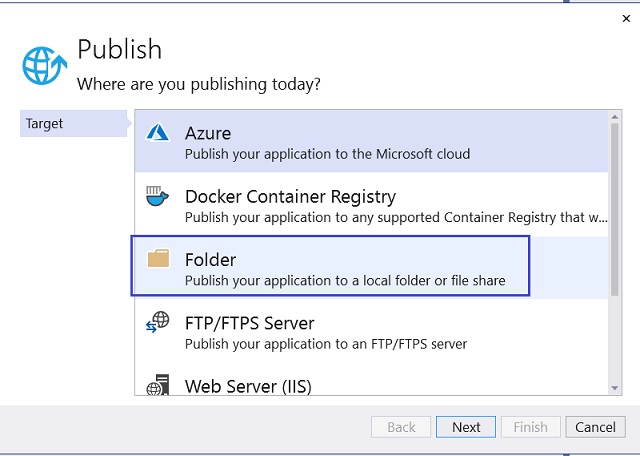This screenshot has width=640, height=456.
Task: Choose Web Server (IIS) option
Action: 371,379
